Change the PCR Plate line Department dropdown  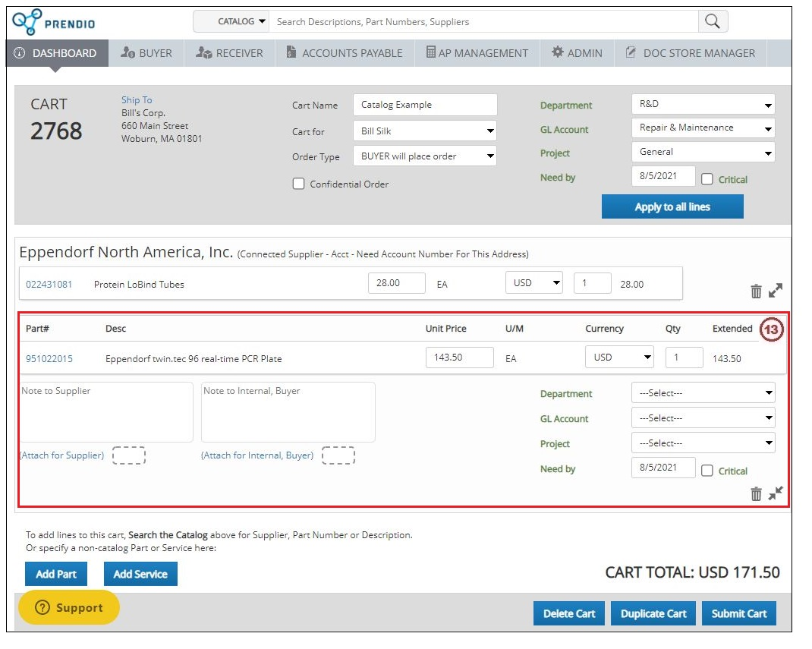pos(703,392)
